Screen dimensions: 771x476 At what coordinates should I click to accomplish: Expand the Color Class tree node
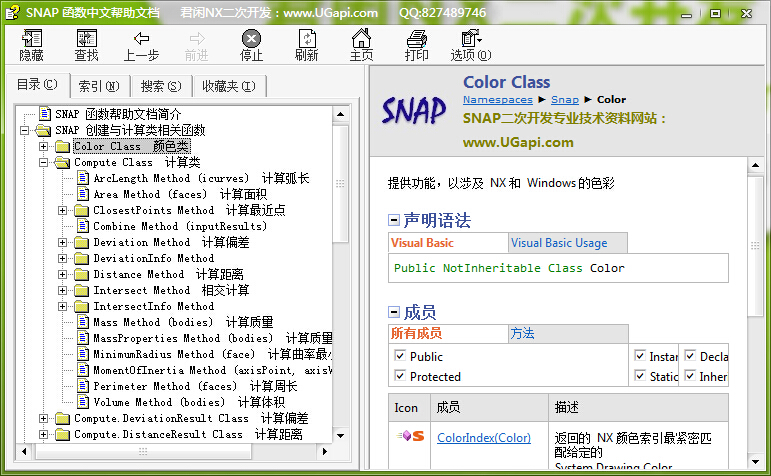click(x=43, y=146)
